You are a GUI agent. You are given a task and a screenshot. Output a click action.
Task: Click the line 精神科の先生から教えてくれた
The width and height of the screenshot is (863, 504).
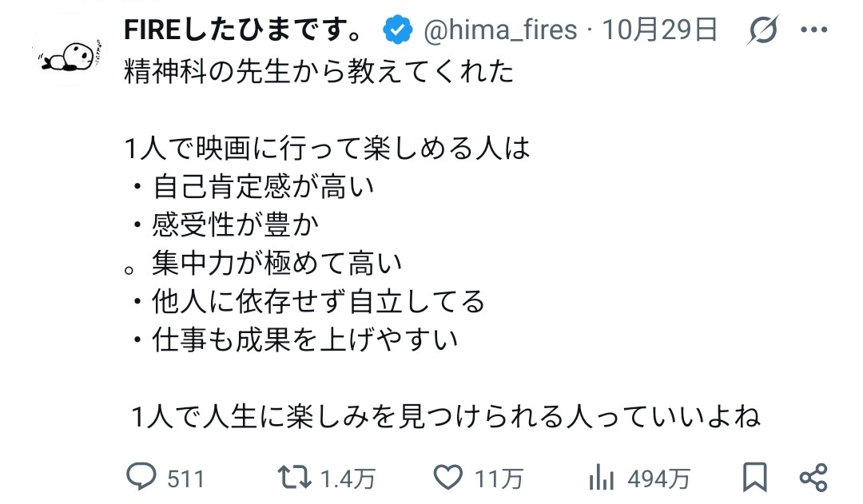[x=319, y=73]
